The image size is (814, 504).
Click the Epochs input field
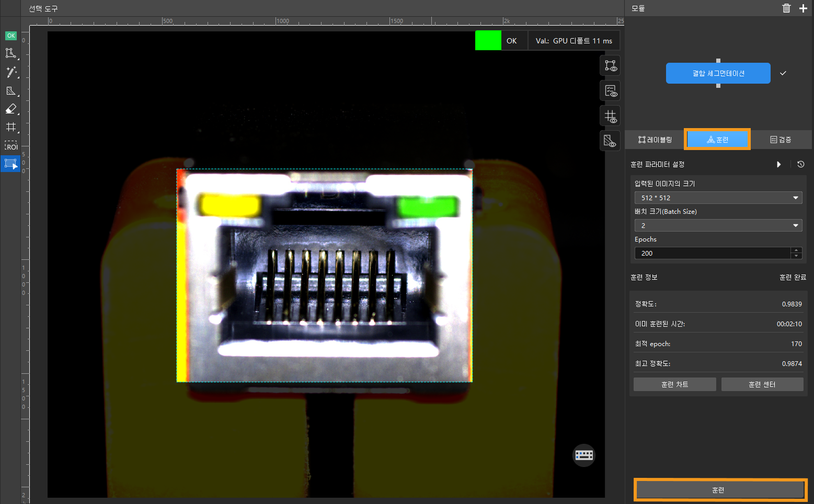[712, 253]
